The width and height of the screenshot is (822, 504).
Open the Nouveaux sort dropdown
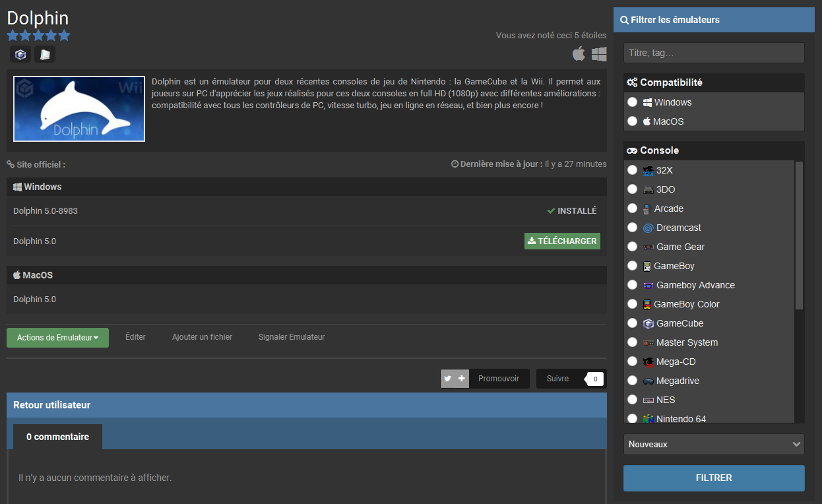(714, 444)
